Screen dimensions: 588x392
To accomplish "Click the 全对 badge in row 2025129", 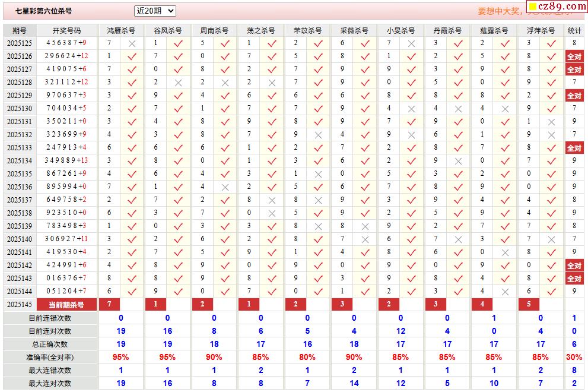I will coord(574,96).
